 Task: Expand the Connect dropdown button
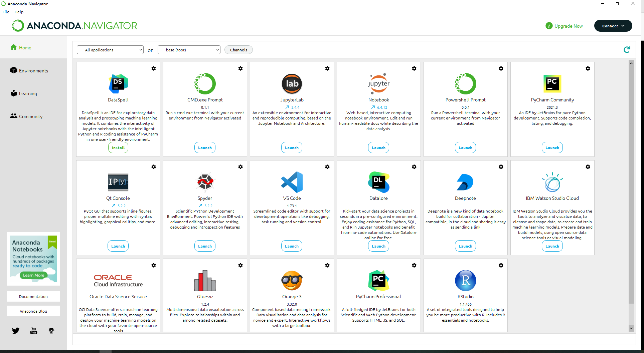[x=613, y=26]
